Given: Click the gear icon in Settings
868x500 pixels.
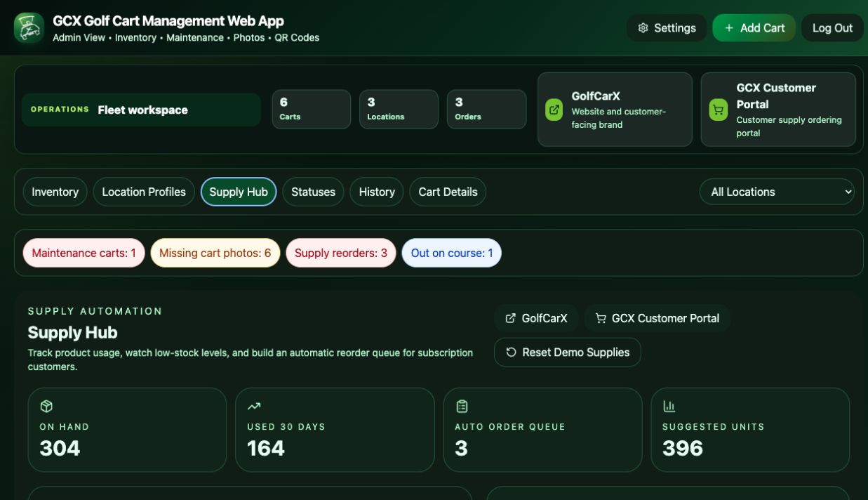Looking at the screenshot, I should (643, 28).
